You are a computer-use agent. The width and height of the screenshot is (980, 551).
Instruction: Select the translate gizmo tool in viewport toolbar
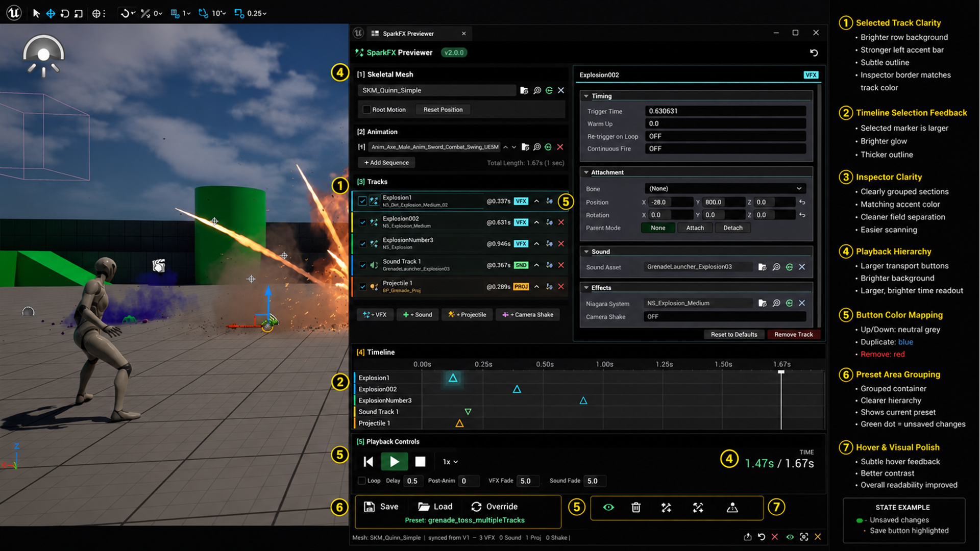click(x=51, y=13)
